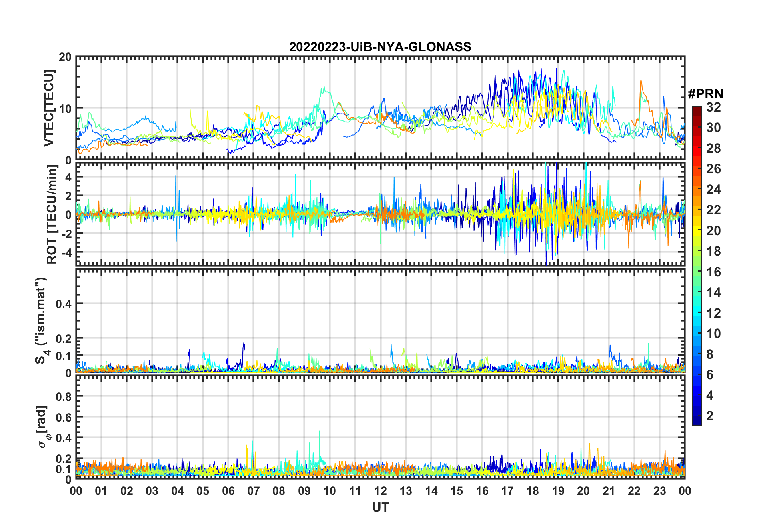Viewport: 761px width, 532px height.
Task: Click the S4 ("ism.mat") axis label
Action: click(41, 321)
